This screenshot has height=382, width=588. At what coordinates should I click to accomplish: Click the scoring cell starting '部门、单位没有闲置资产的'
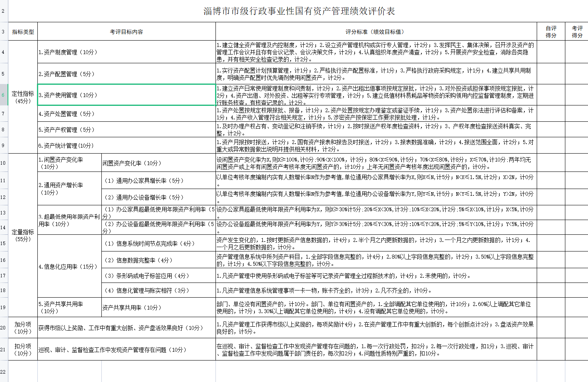tap(376, 307)
